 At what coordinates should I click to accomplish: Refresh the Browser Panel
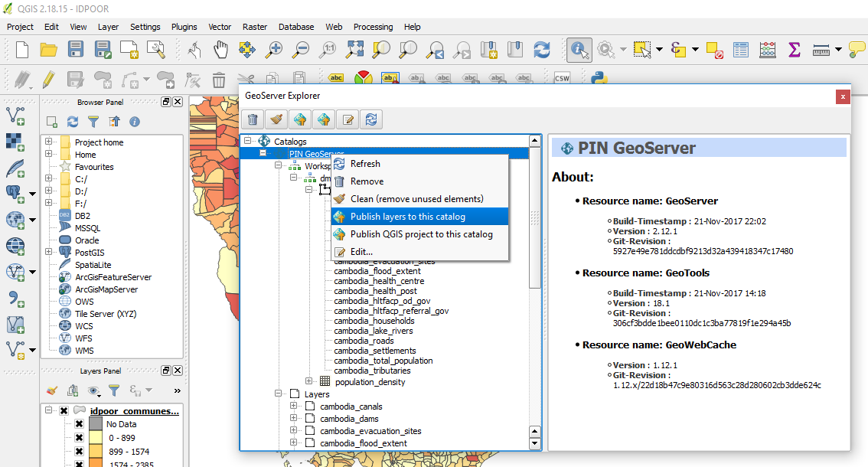pos(73,121)
